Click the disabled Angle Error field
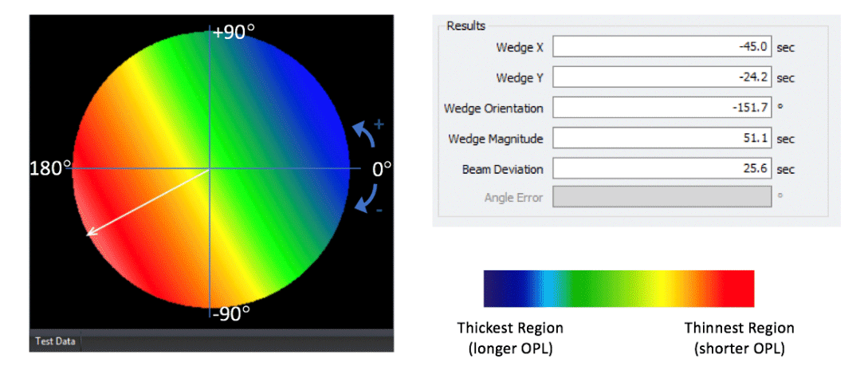 [662, 197]
